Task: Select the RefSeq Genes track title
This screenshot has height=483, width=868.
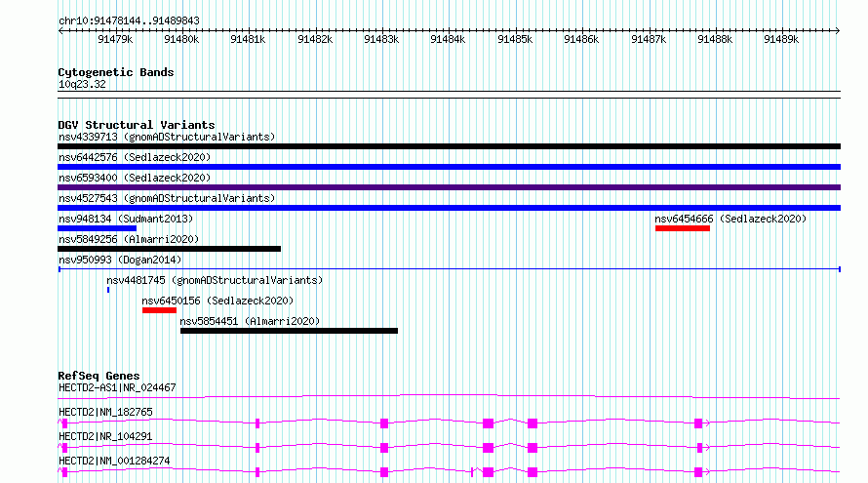Action: pyautogui.click(x=99, y=376)
